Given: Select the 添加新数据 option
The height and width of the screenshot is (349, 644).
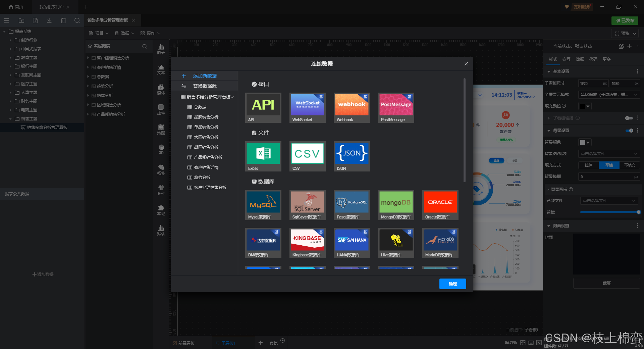Looking at the screenshot, I should (205, 76).
